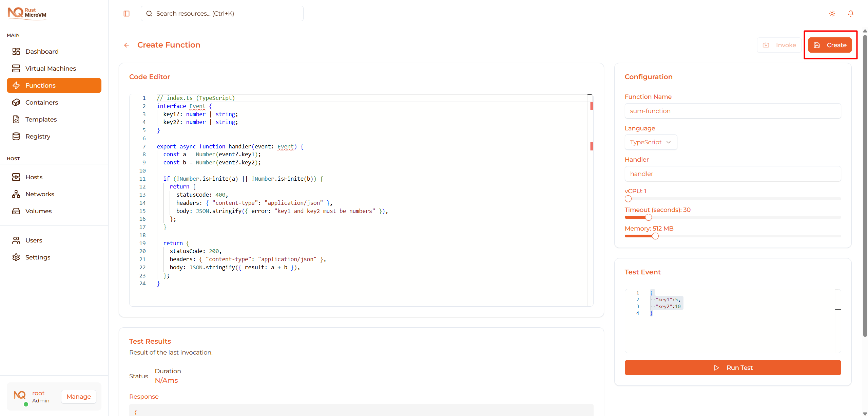Click the Memory slider handle
This screenshot has height=416, width=868.
pos(655,236)
